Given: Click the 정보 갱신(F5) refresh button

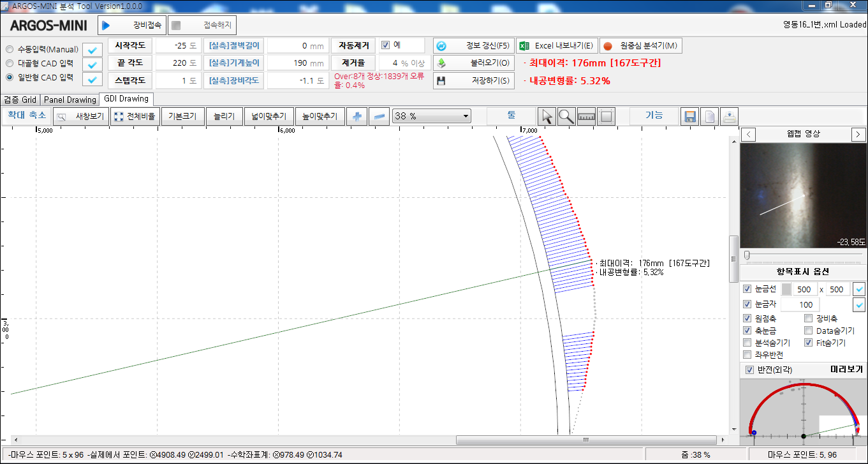Looking at the screenshot, I should click(473, 46).
